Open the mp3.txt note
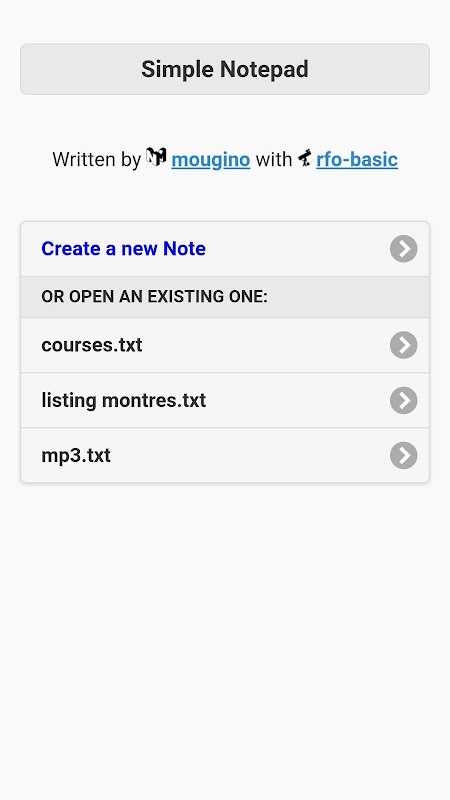Screen dimensions: 450x800 tap(225, 455)
